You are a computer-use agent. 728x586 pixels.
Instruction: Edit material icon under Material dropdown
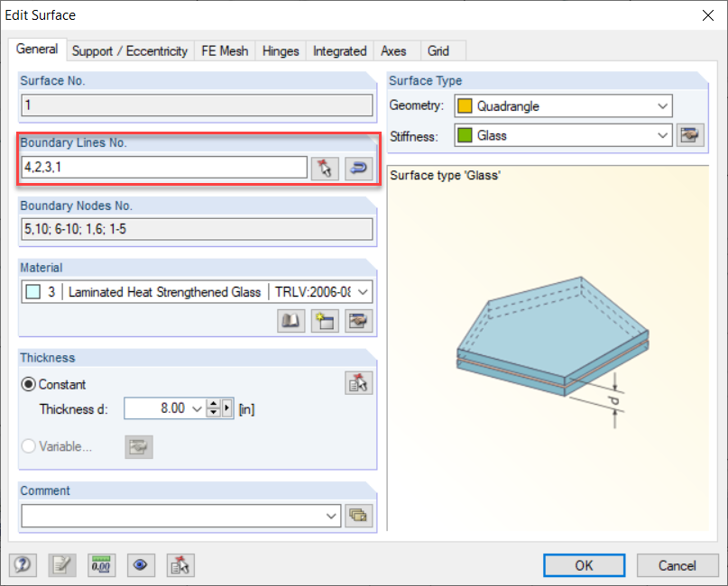tap(359, 321)
